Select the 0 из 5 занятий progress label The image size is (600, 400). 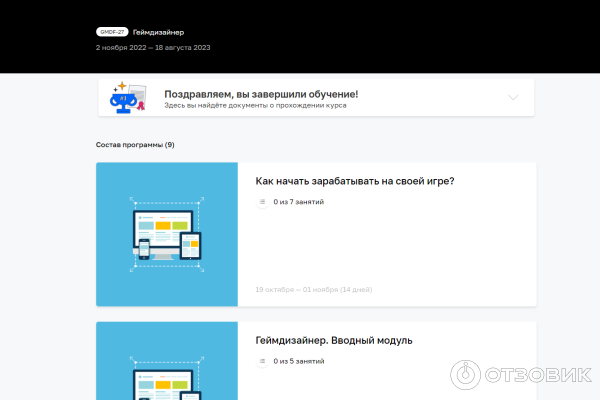(x=298, y=361)
